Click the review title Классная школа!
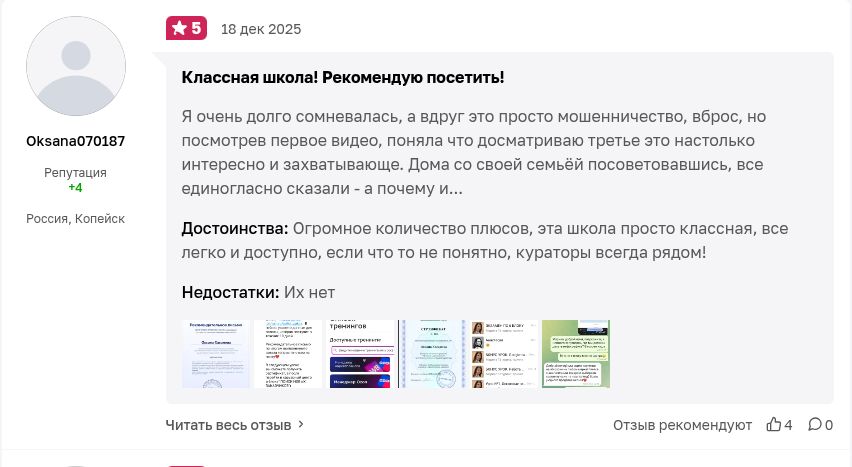 tap(342, 77)
